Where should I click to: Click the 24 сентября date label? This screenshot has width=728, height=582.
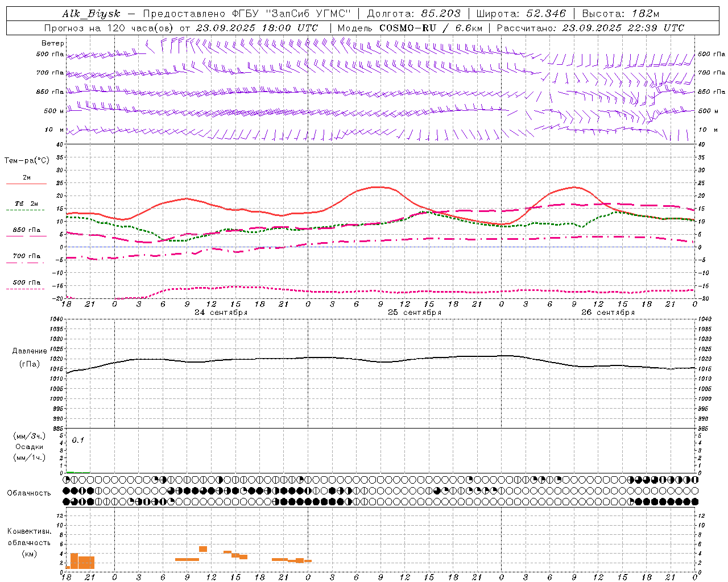221,313
